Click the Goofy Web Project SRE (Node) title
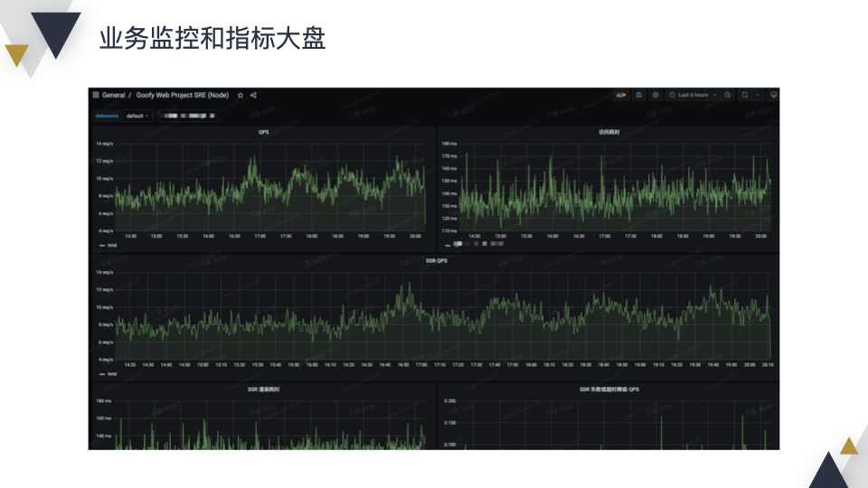This screenshot has height=488, width=868. point(182,95)
